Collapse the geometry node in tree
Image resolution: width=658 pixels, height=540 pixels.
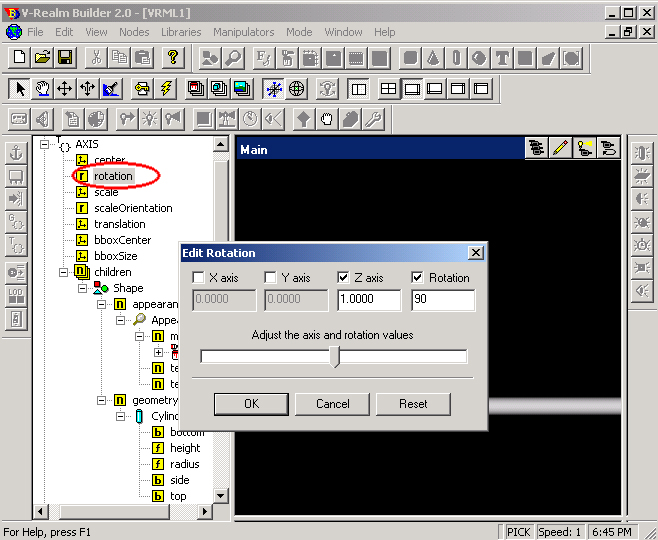point(101,400)
